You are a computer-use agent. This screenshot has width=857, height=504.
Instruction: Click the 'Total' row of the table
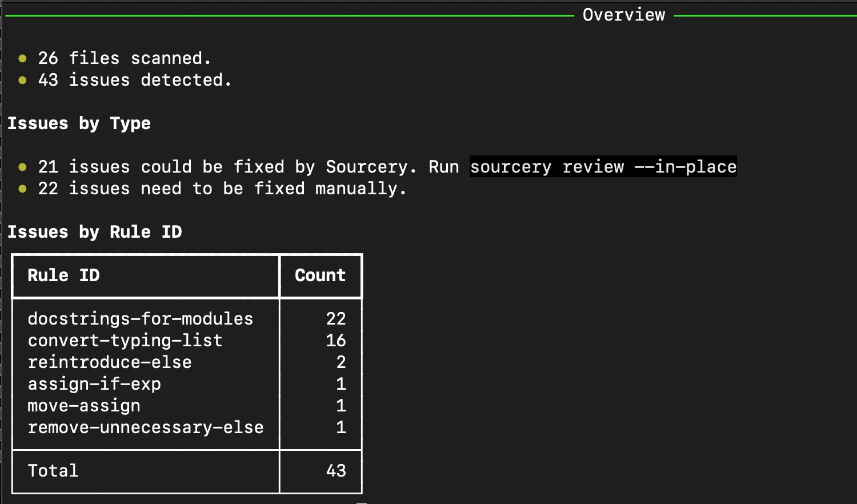(53, 471)
